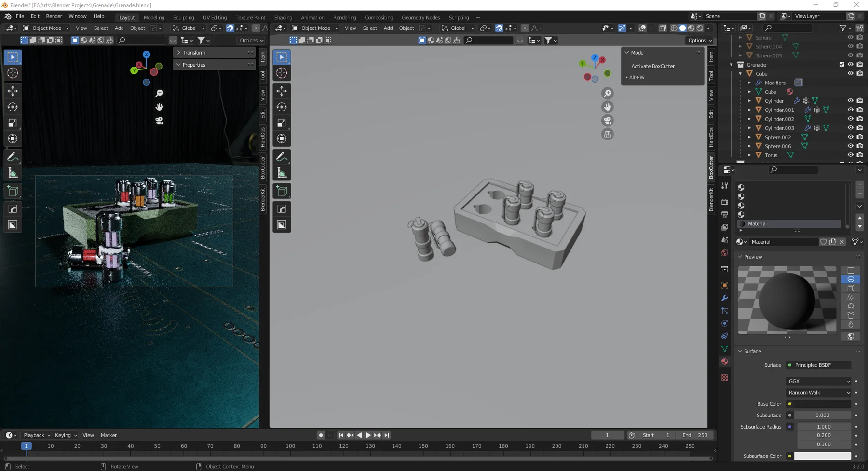Select the Scale tool in the right viewport toolbar
Viewport: 868px width, 471px height.
pos(282,123)
